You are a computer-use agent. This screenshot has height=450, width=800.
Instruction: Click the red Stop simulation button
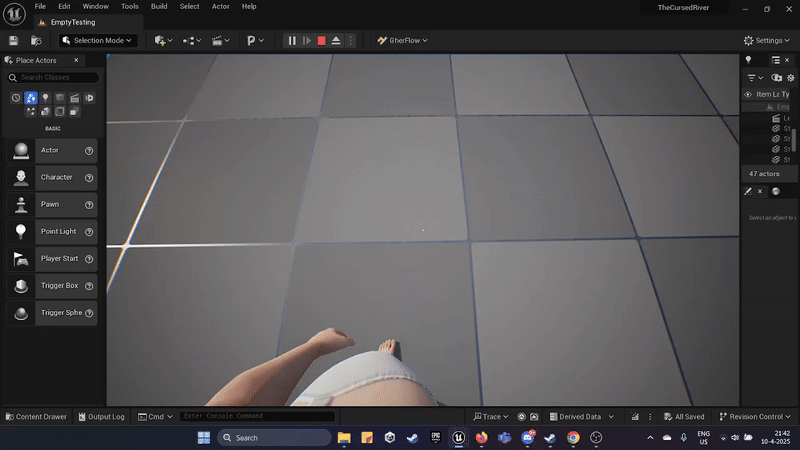tap(321, 41)
